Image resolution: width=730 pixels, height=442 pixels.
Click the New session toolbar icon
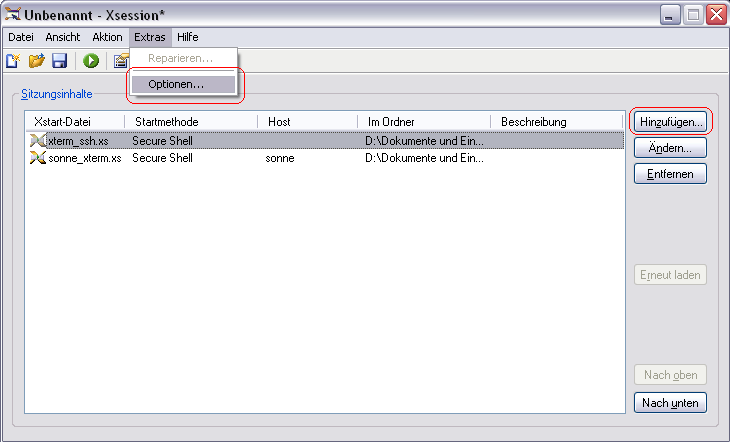coord(13,61)
